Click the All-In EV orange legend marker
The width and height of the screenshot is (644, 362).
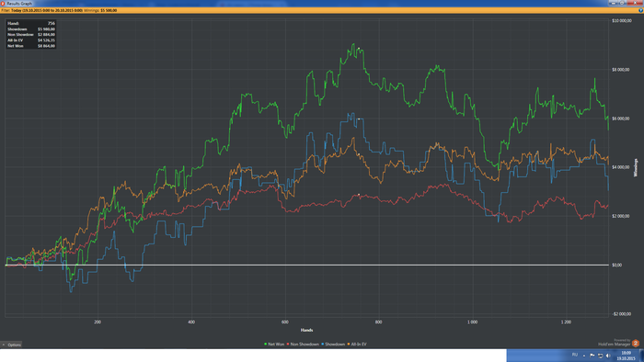pos(349,345)
